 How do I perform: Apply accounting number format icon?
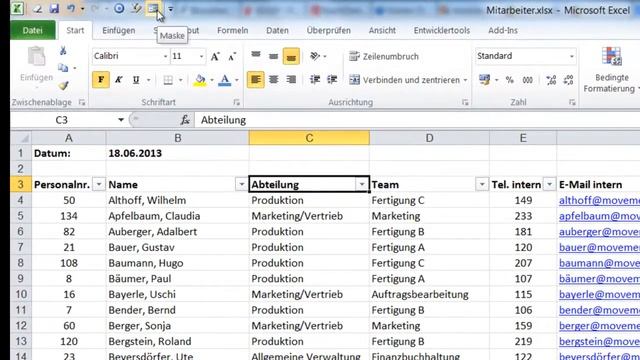pyautogui.click(x=485, y=80)
